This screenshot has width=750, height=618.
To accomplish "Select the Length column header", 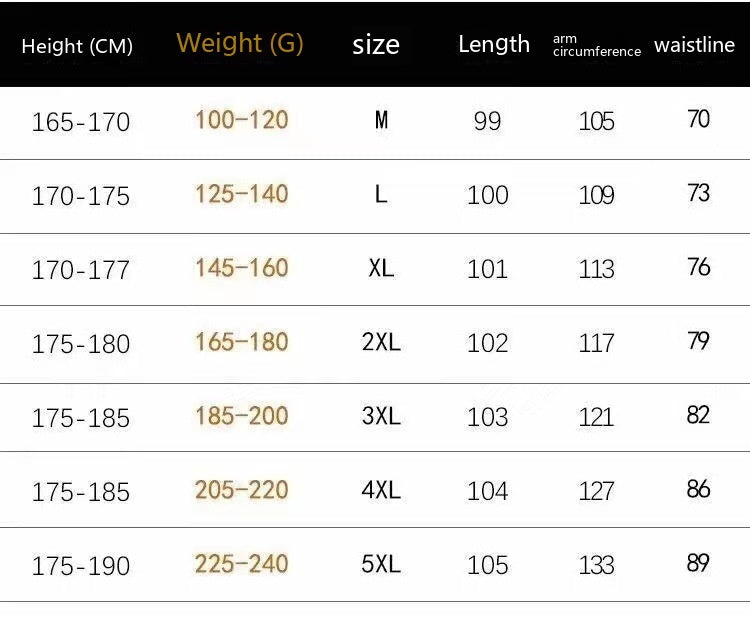I will click(494, 44).
